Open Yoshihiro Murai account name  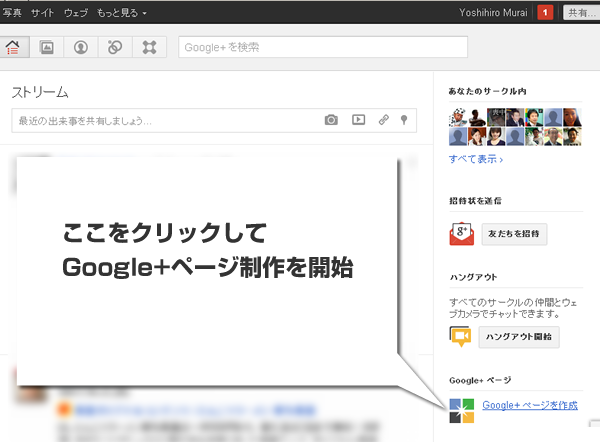(x=493, y=13)
